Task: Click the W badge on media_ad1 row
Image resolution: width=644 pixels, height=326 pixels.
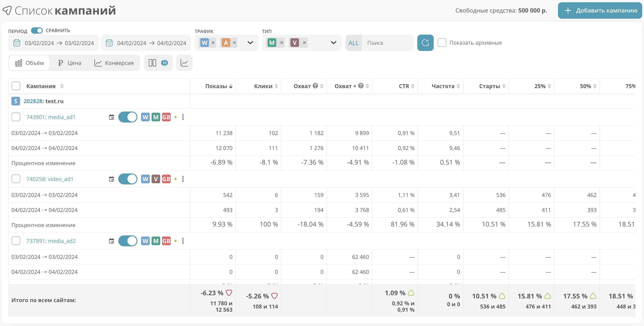Action: [x=145, y=117]
